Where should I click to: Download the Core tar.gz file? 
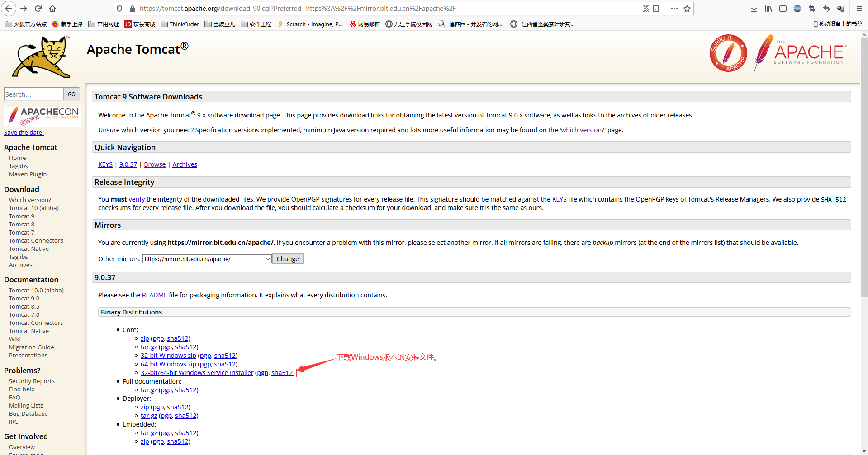click(x=149, y=347)
